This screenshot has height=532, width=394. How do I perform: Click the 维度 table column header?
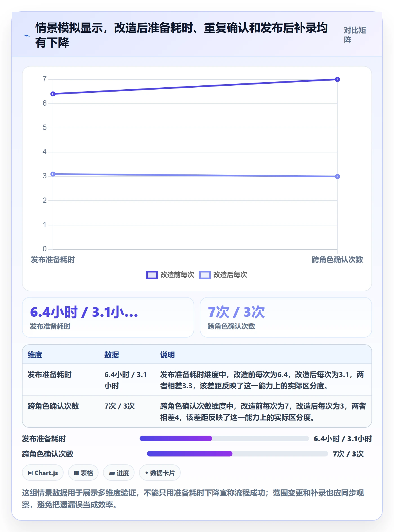click(x=35, y=355)
